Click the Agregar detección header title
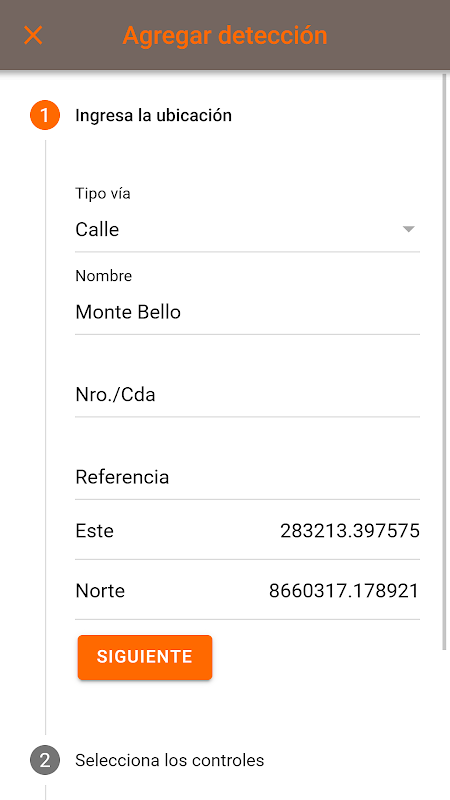The width and height of the screenshot is (450, 800). tap(224, 35)
